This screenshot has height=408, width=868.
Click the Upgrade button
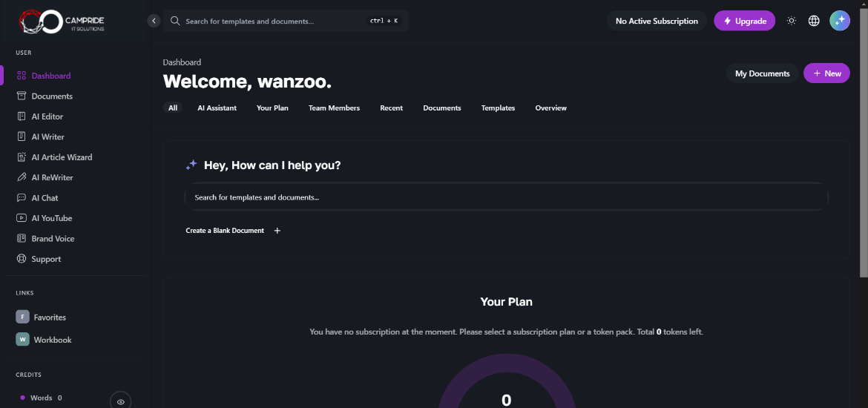tap(744, 21)
